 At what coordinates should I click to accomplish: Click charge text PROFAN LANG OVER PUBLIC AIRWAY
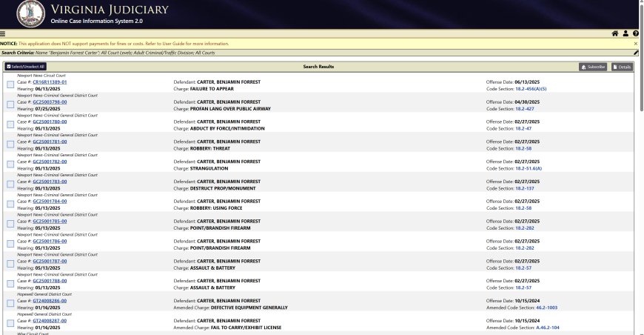pos(230,109)
